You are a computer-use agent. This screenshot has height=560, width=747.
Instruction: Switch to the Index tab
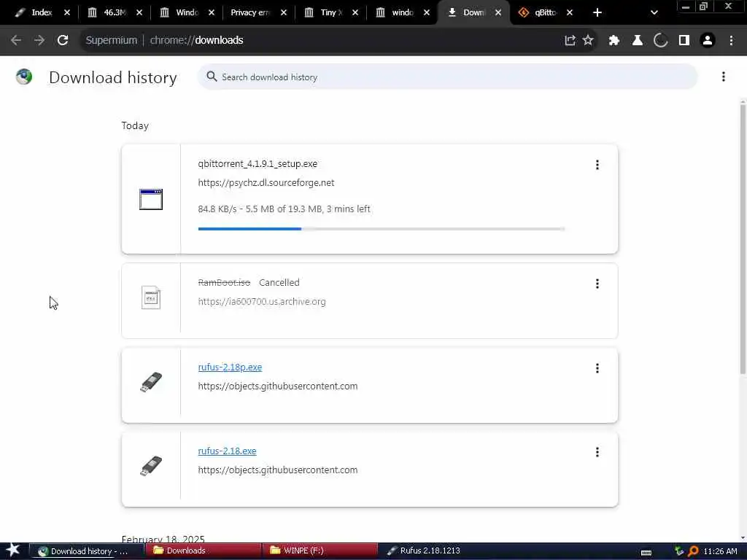[x=42, y=13]
